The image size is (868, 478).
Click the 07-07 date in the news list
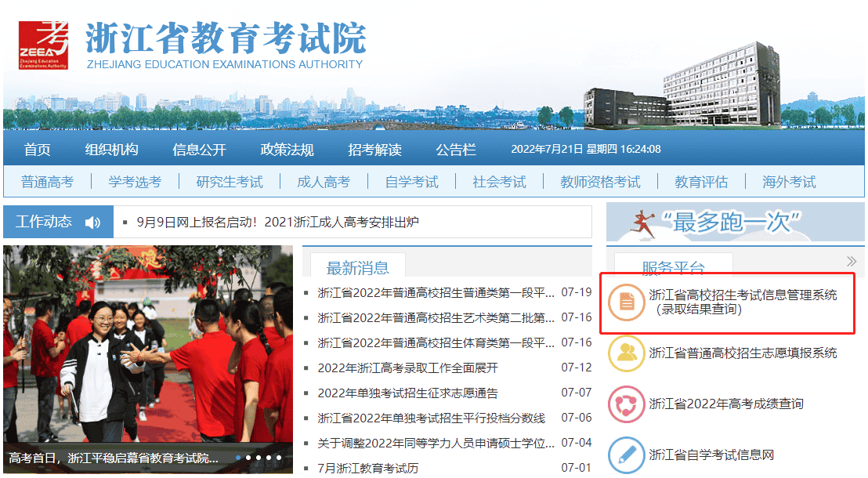(577, 392)
